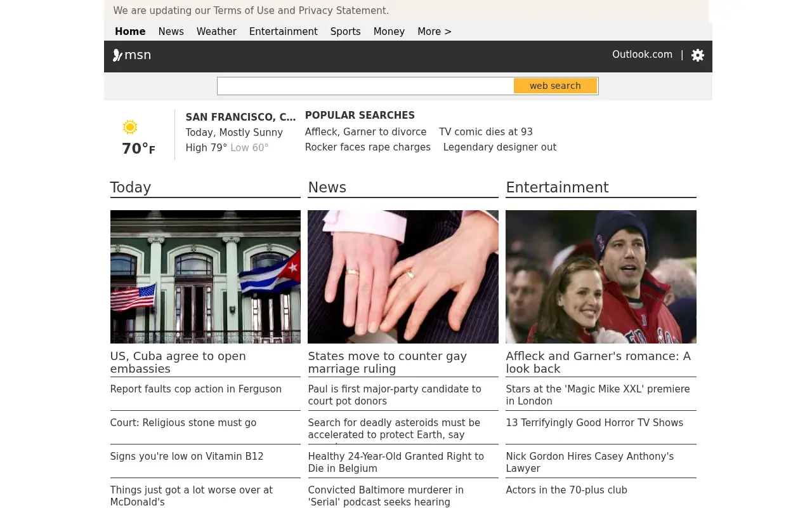
Task: Open the SAN FRANCISCO weather location link
Action: (x=240, y=117)
